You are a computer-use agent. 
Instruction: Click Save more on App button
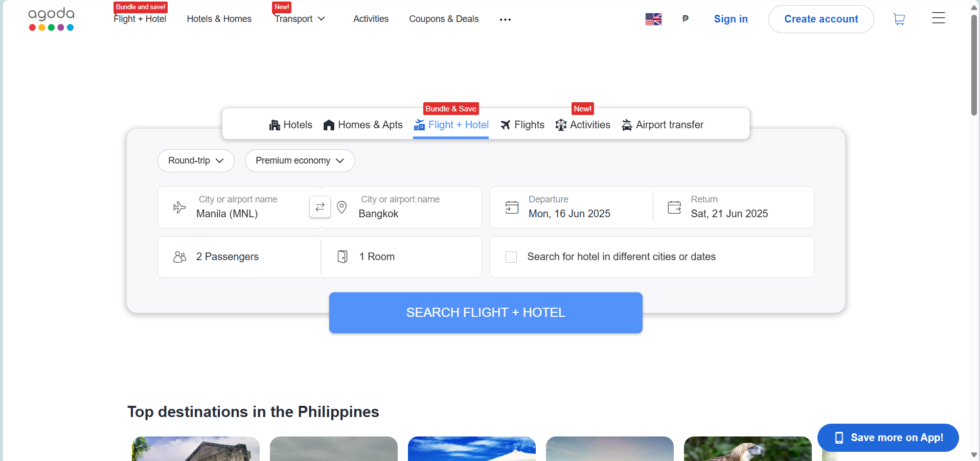888,437
